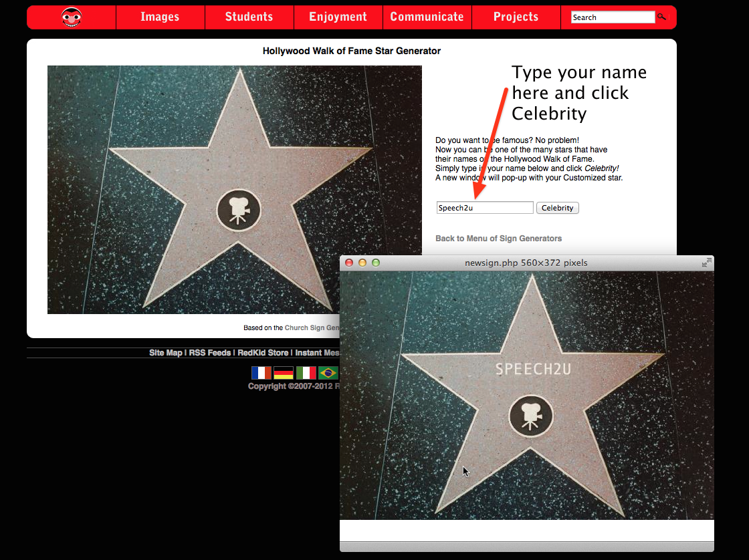749x560 pixels.
Task: Select the Brazilian flag icon
Action: click(328, 373)
